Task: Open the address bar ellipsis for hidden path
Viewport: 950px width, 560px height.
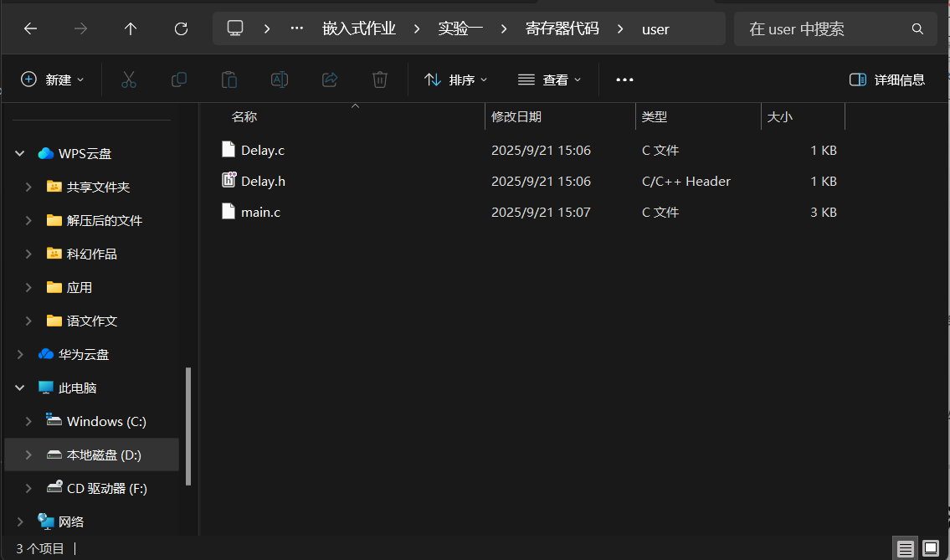Action: click(296, 28)
